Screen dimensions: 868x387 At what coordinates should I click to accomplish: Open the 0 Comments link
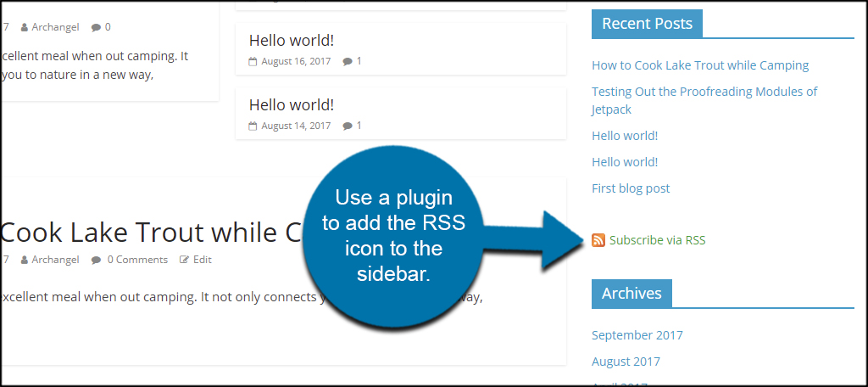pyautogui.click(x=137, y=260)
